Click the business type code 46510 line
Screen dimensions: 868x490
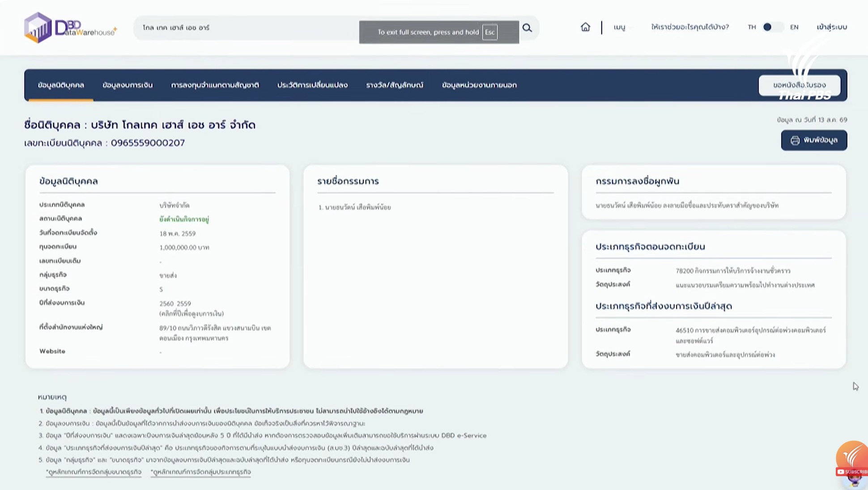point(751,335)
